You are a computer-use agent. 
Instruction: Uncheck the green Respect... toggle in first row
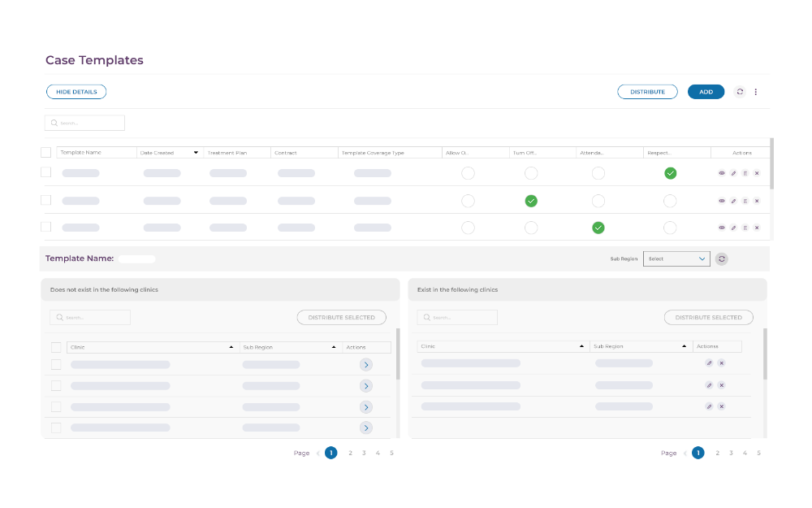point(670,173)
